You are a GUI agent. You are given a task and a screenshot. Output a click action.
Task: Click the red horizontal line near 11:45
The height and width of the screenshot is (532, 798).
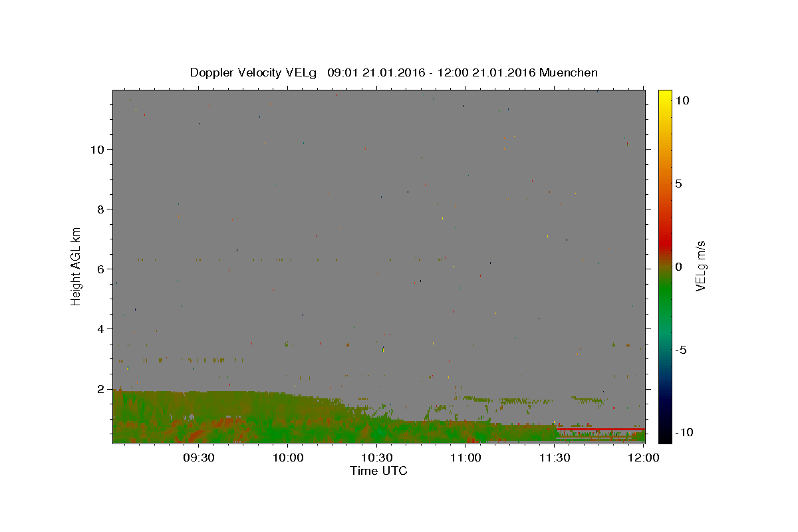pos(600,429)
